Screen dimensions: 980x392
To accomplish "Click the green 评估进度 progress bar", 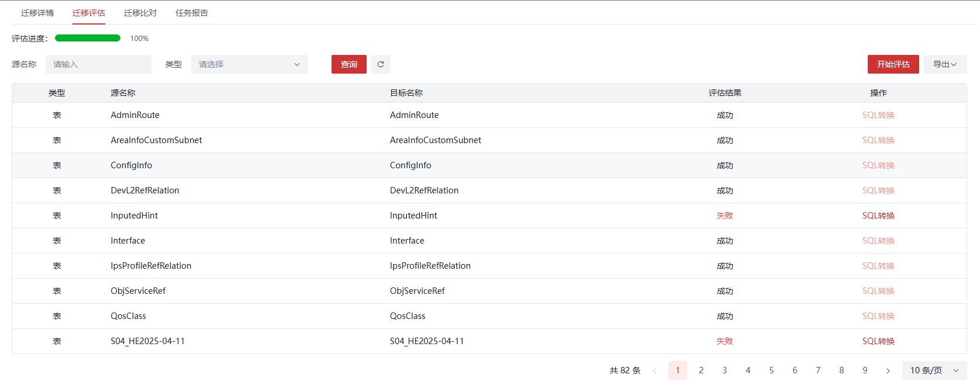I will click(x=88, y=38).
